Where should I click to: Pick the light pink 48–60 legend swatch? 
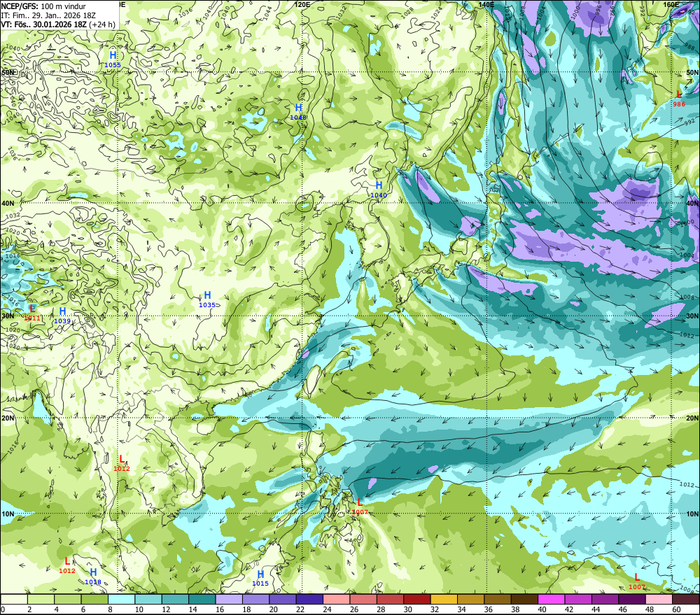pos(659,599)
